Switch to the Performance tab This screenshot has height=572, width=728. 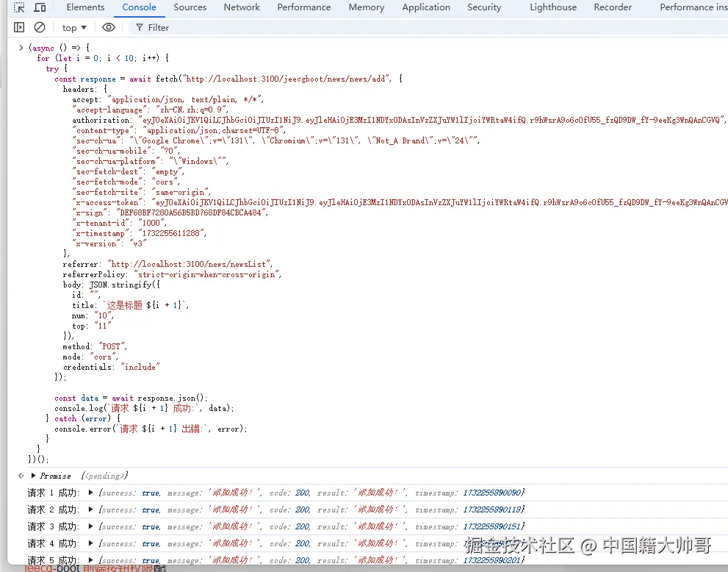[304, 7]
